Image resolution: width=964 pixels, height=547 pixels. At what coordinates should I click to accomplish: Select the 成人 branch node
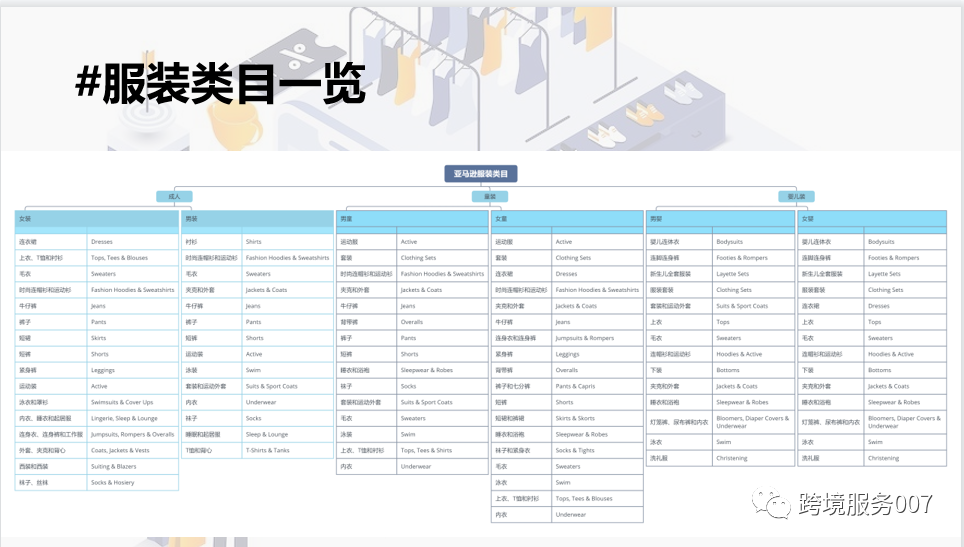tap(174, 196)
